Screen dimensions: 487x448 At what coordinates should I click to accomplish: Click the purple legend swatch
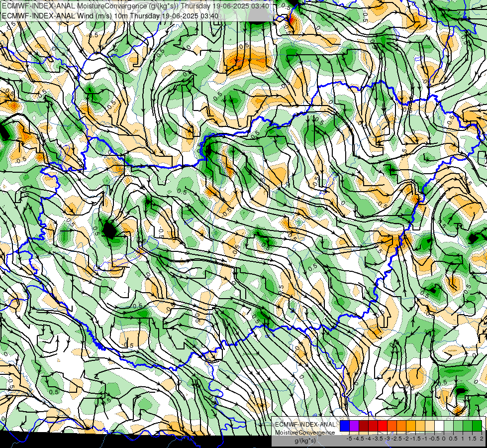click(x=354, y=426)
